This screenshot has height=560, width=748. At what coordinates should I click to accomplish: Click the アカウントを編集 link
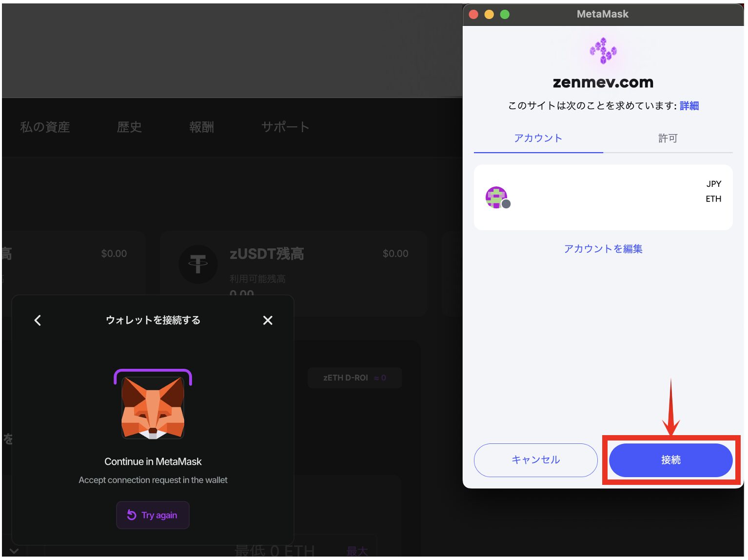click(x=603, y=249)
